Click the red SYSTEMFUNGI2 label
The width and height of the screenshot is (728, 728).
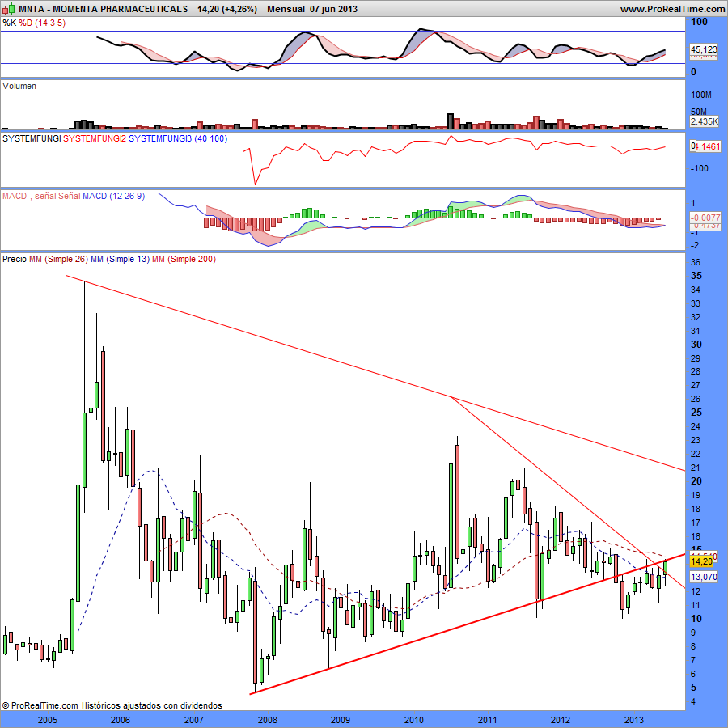[95, 138]
